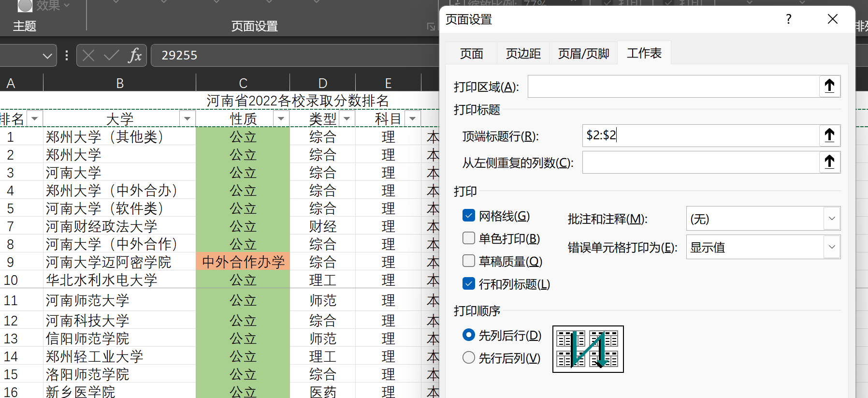Click the 财经 type cell

click(323, 226)
